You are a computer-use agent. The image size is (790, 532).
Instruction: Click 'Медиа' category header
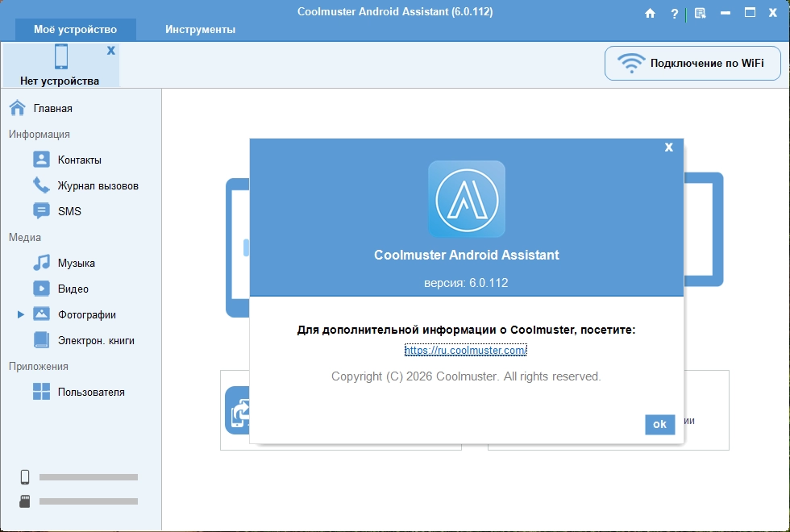(x=25, y=237)
